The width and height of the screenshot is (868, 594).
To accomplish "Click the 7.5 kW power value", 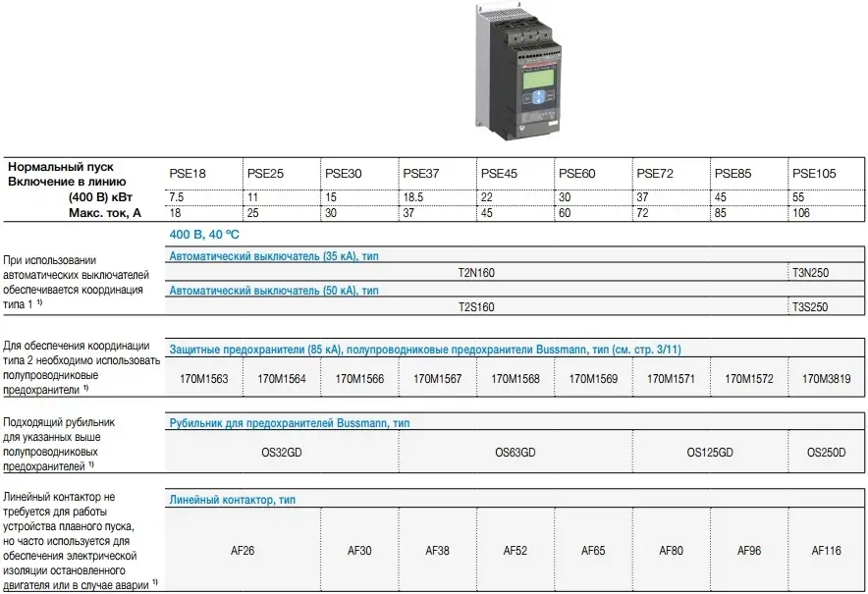I will 176,197.
